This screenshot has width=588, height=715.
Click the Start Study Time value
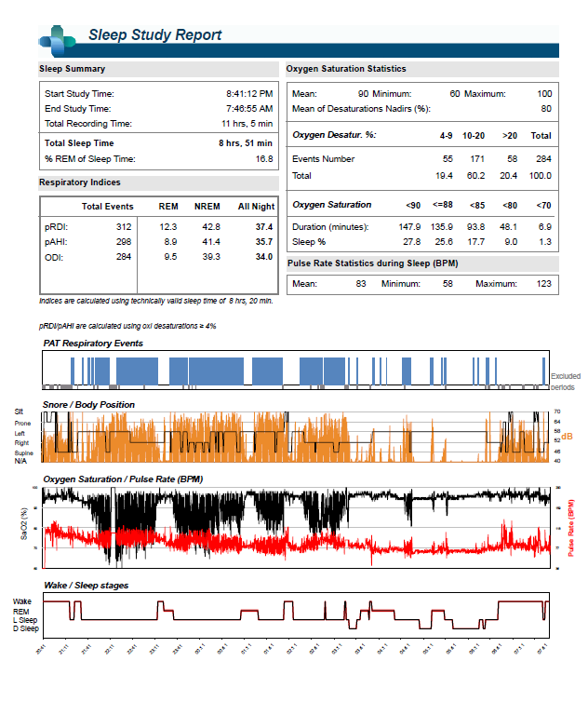click(x=249, y=94)
